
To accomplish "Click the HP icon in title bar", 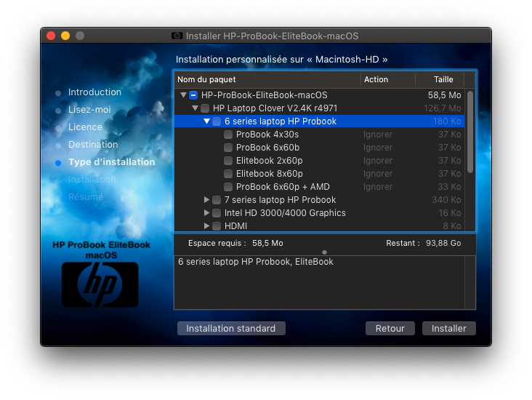I will pos(177,36).
